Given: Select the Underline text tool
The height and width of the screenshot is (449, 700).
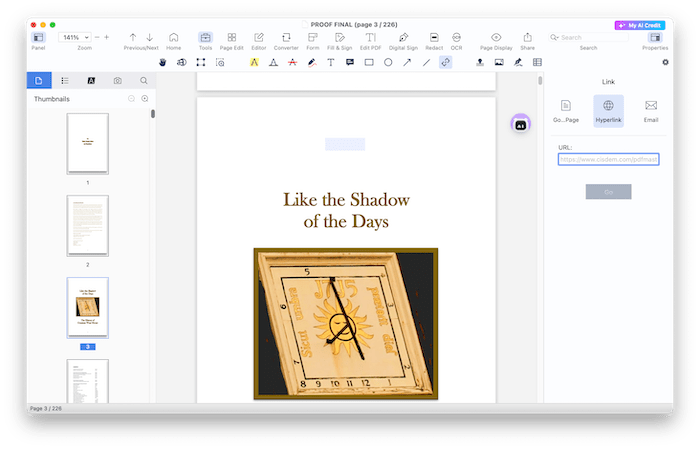Looking at the screenshot, I should tap(273, 62).
